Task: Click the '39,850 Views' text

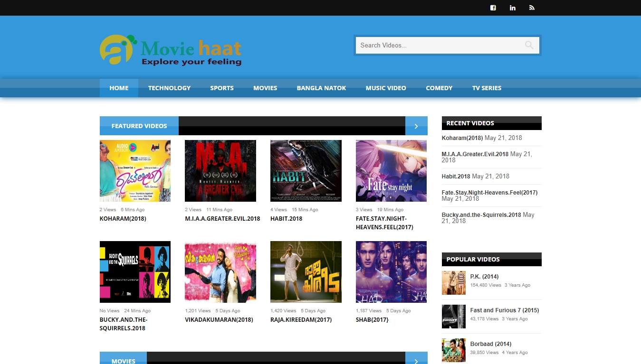Action: click(485, 353)
